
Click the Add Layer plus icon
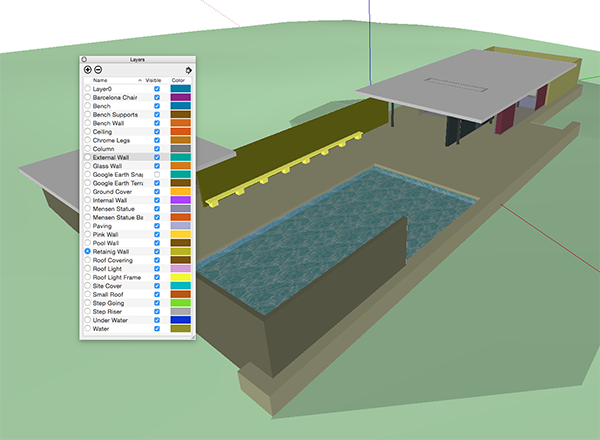tap(87, 70)
